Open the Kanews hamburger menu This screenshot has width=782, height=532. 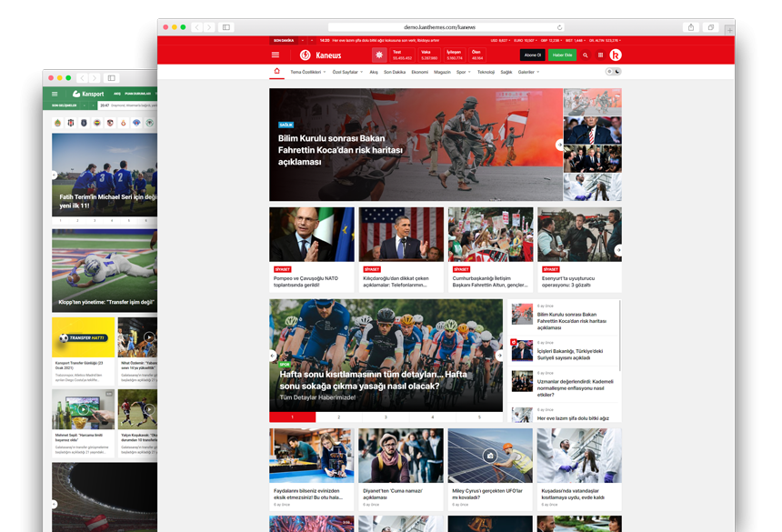(x=276, y=55)
